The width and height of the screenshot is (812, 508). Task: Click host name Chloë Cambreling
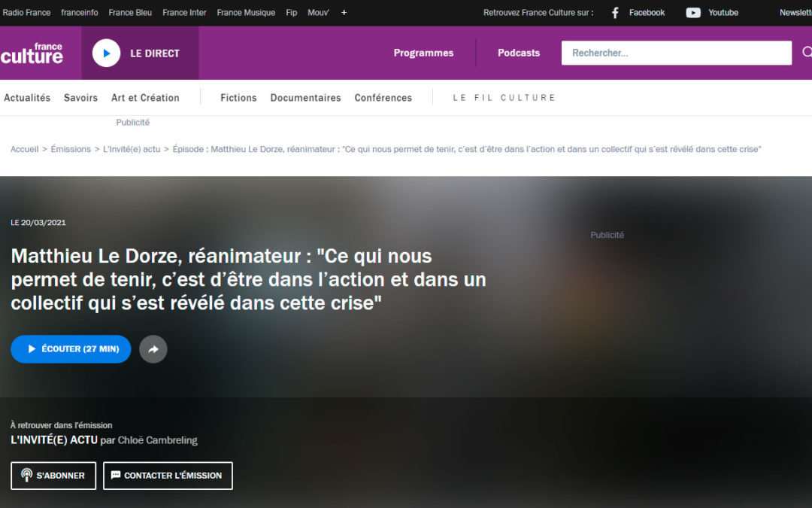pyautogui.click(x=157, y=440)
